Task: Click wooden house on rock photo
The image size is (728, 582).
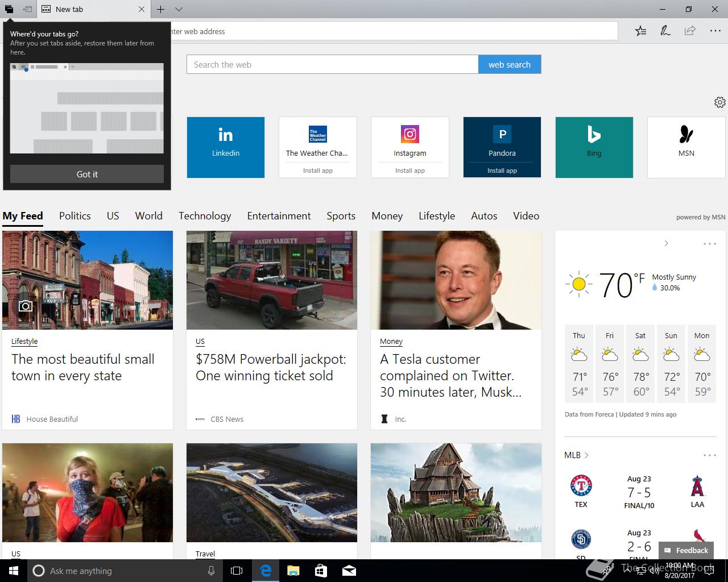Action: pos(456,493)
